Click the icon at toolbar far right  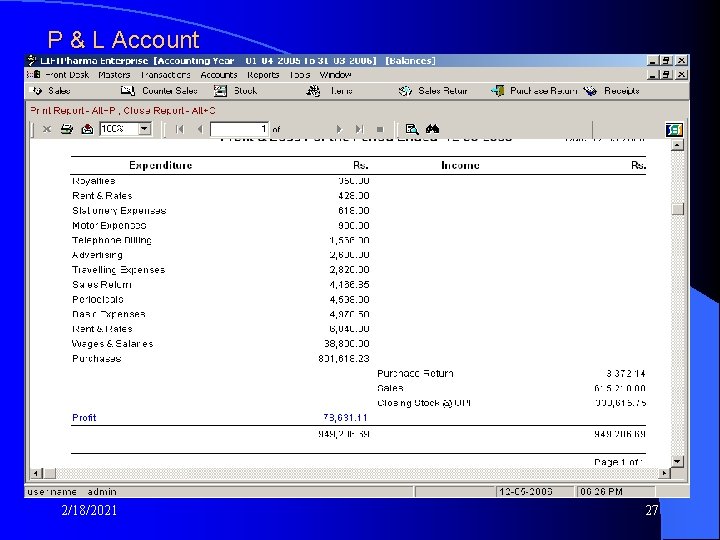[674, 130]
